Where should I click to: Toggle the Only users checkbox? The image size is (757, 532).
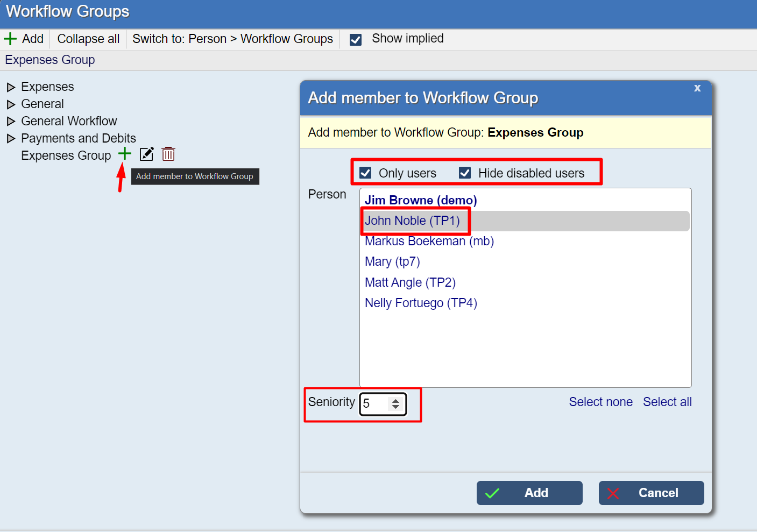tap(366, 173)
